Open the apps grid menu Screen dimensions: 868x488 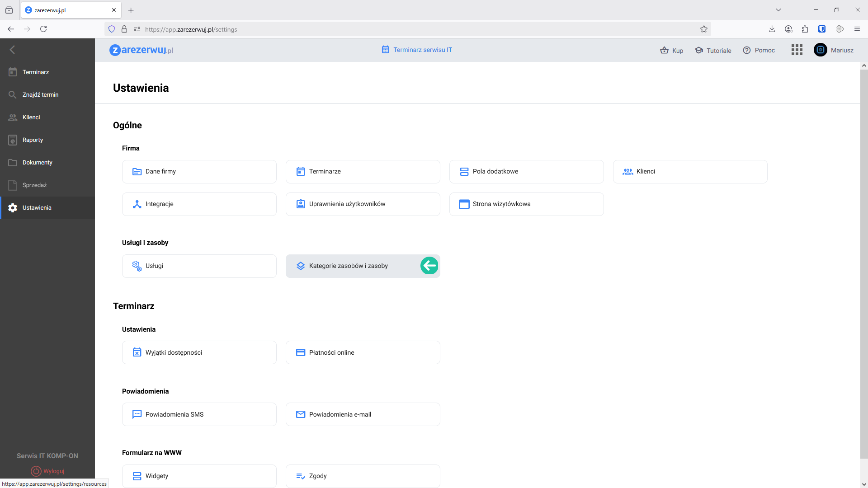797,50
